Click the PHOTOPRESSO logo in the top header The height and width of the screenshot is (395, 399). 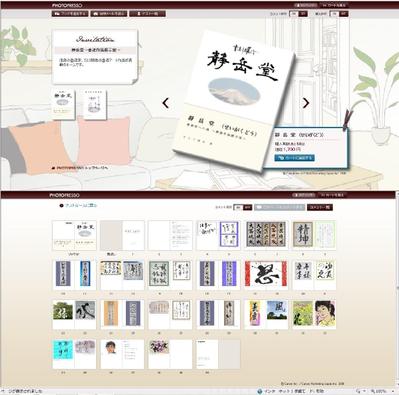coord(67,5)
